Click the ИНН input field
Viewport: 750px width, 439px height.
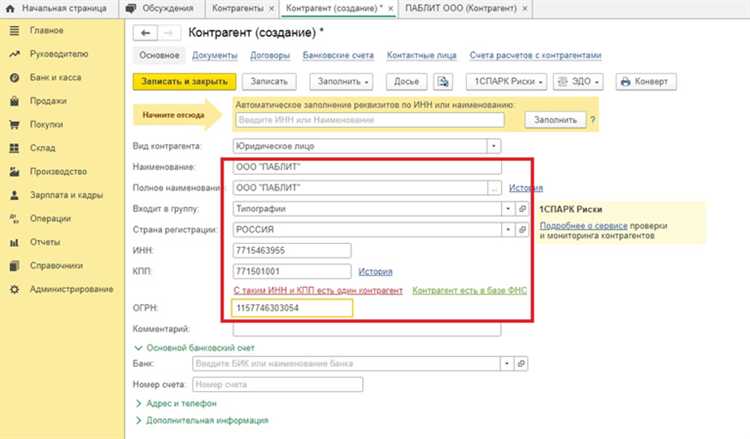point(292,251)
